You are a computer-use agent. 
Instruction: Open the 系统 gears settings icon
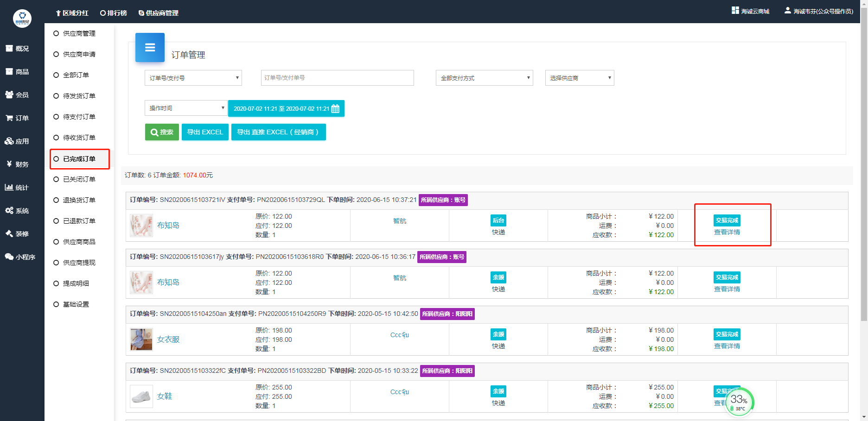[x=9, y=211]
